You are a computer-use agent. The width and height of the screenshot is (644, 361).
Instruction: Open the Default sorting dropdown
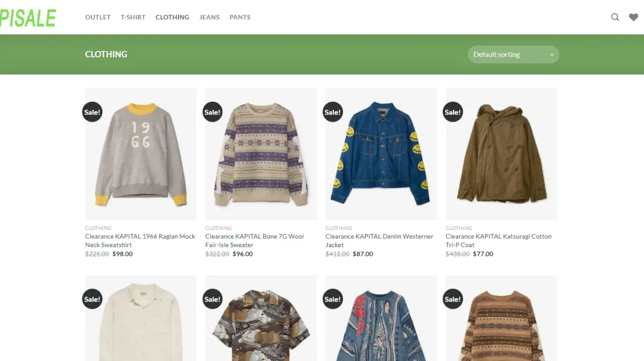tap(513, 55)
